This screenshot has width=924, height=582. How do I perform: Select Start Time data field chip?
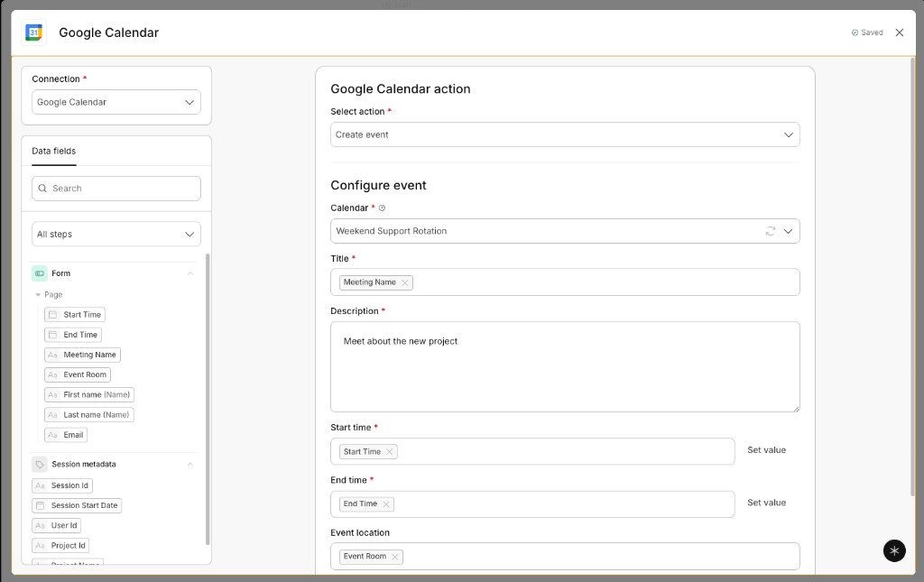coord(75,315)
